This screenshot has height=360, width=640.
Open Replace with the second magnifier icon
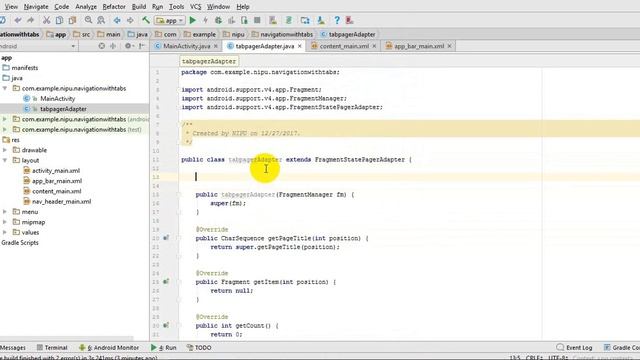tap(101, 20)
